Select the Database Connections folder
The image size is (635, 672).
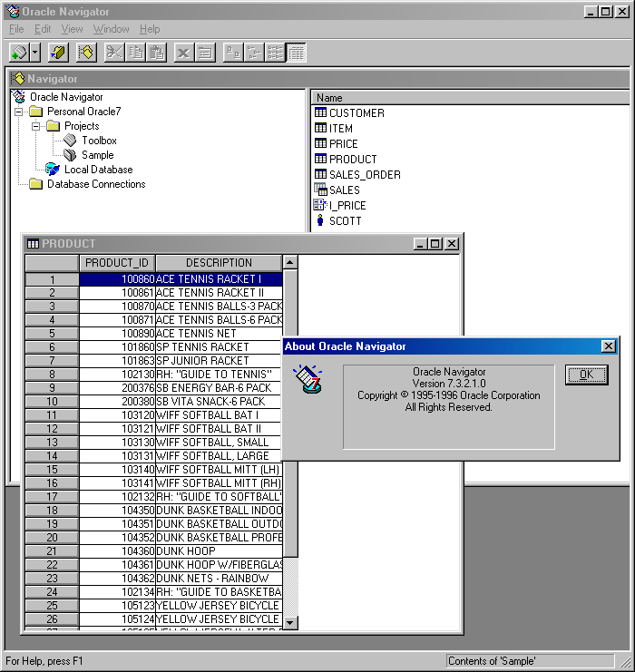click(96, 184)
